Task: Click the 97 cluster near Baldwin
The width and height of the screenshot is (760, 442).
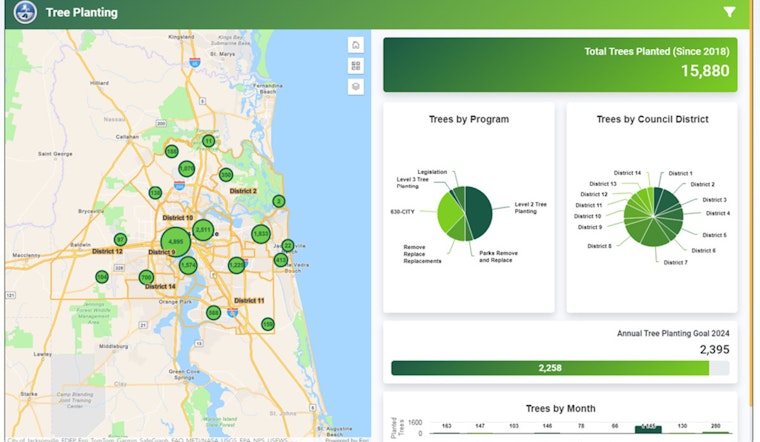Action: 120,239
